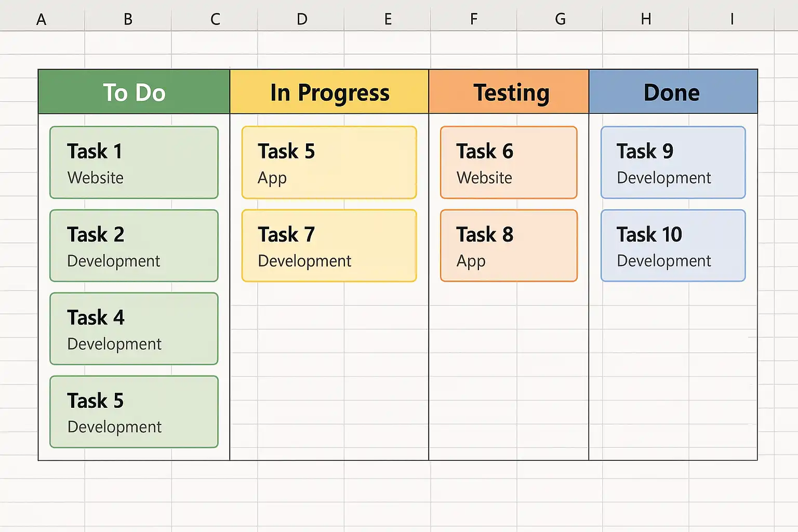Click the green To Do header
Screen dimensions: 798x532
coord(134,92)
